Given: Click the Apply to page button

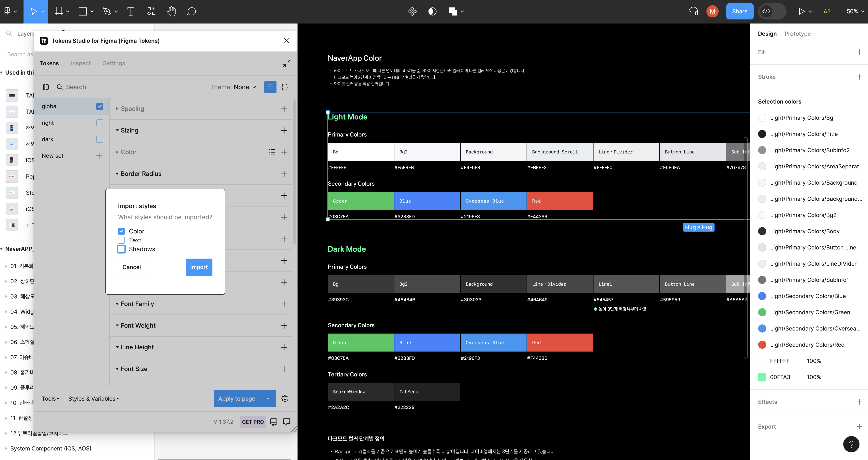Looking at the screenshot, I should (237, 399).
